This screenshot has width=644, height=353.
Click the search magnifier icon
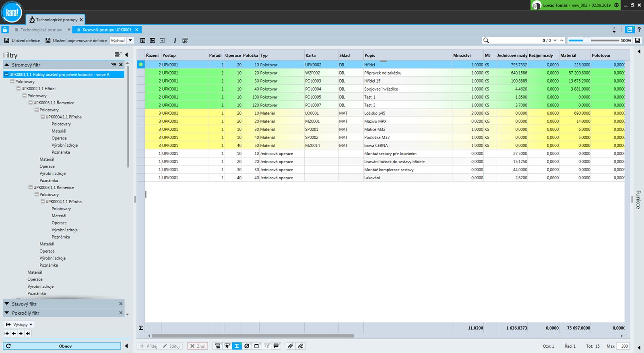tap(486, 40)
